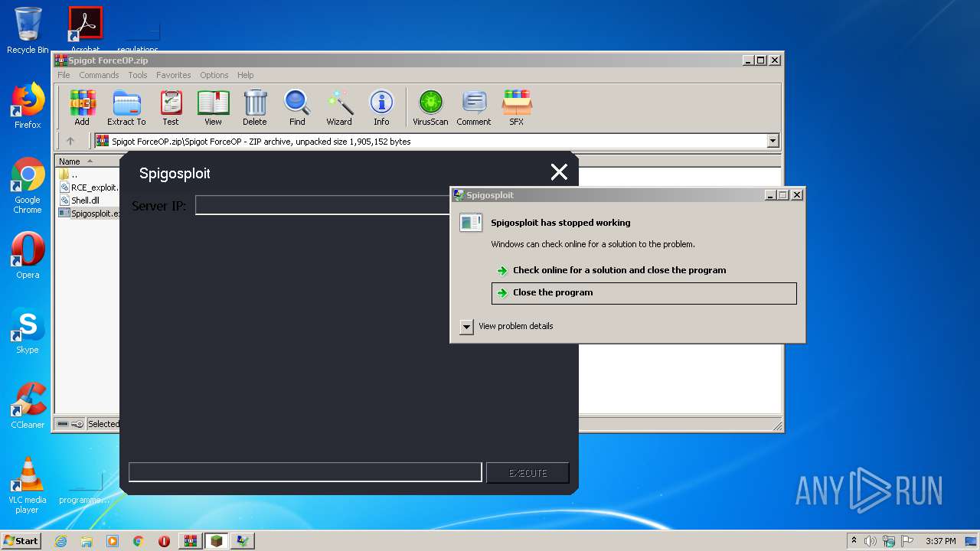The width and height of the screenshot is (980, 551).
Task: Select the RCE_exploit file row
Action: coord(88,187)
